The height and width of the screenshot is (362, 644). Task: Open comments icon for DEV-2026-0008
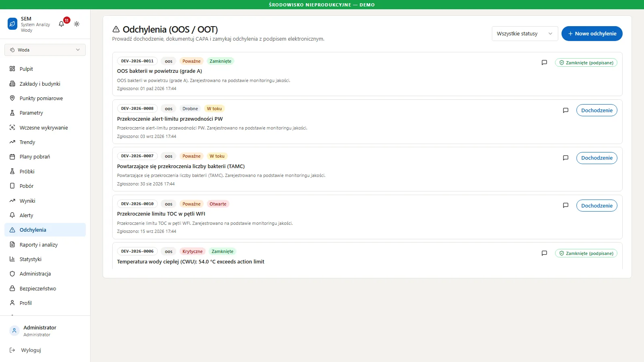(566, 110)
